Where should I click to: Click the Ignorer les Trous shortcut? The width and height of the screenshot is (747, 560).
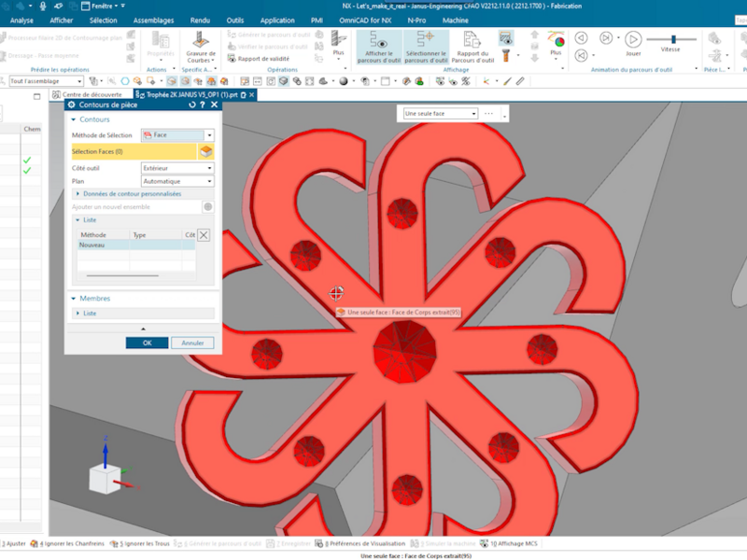140,544
